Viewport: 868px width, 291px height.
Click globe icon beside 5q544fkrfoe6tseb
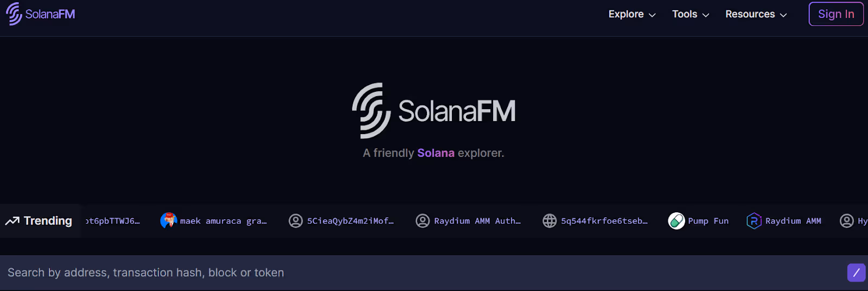550,221
